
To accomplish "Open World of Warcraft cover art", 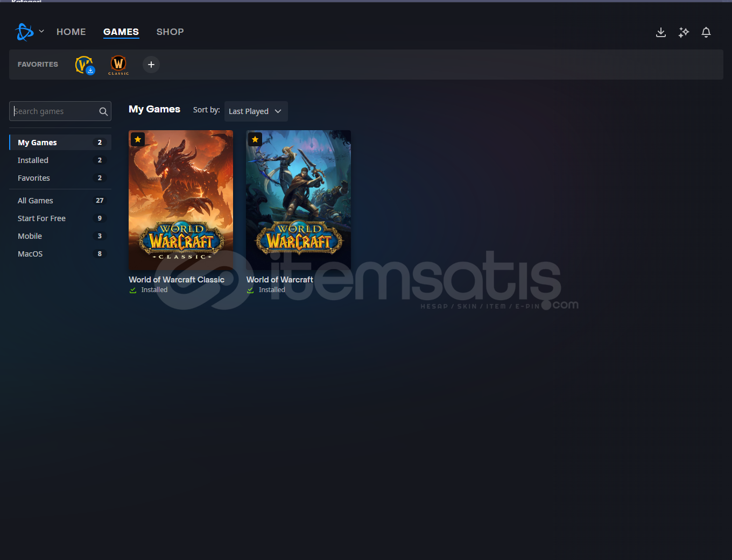I will pyautogui.click(x=298, y=200).
